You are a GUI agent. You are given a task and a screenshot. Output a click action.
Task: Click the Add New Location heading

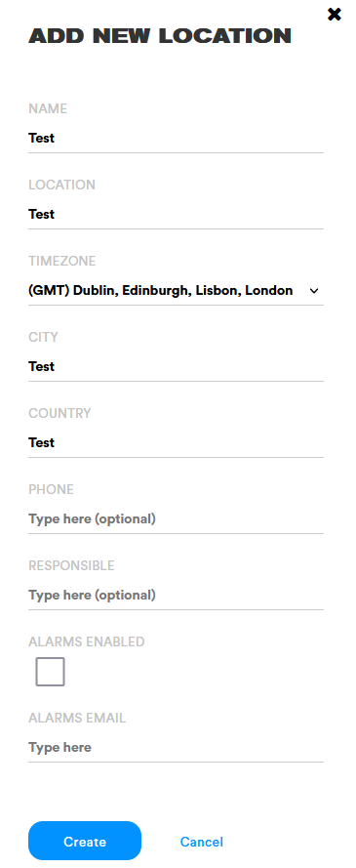[160, 36]
